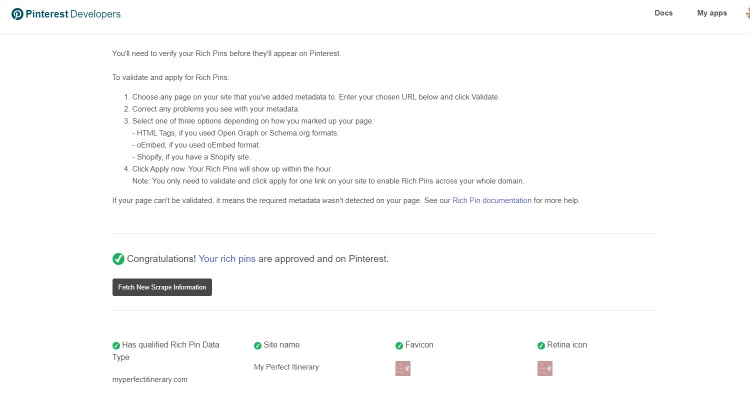
Task: Open the Pinterest Developers home link
Action: click(x=66, y=14)
